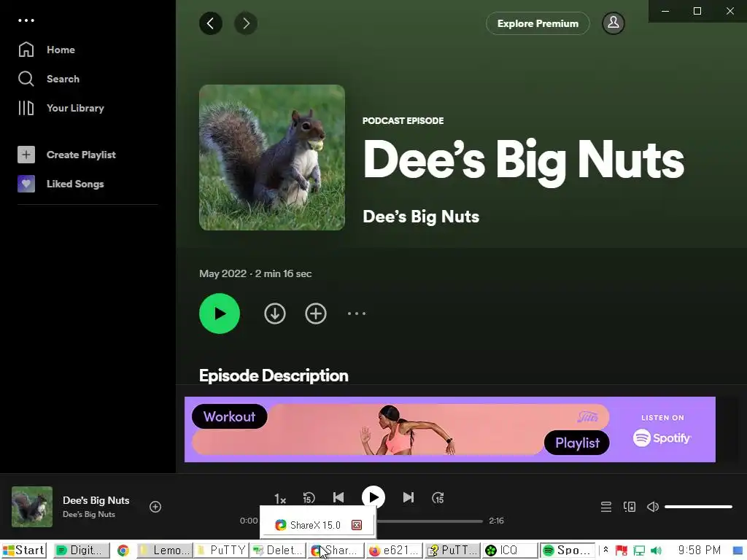Open the Windows Start menu
The height and width of the screenshot is (560, 747).
(x=24, y=551)
